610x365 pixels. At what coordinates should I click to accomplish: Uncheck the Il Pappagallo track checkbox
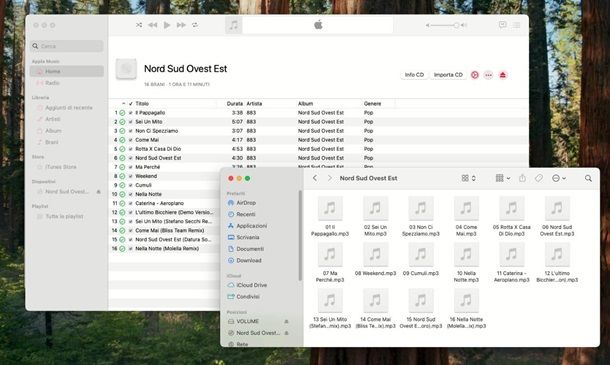click(x=131, y=113)
